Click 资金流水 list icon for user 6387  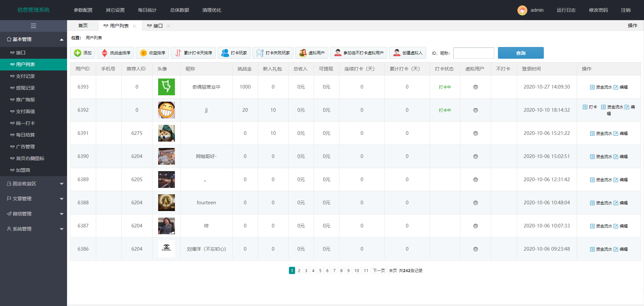click(x=592, y=226)
